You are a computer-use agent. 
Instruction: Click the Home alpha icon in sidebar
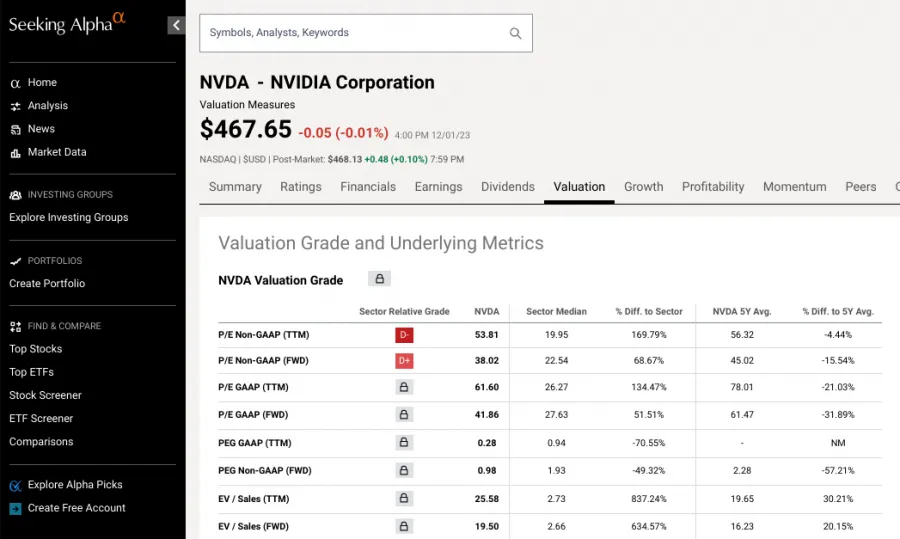coord(16,83)
